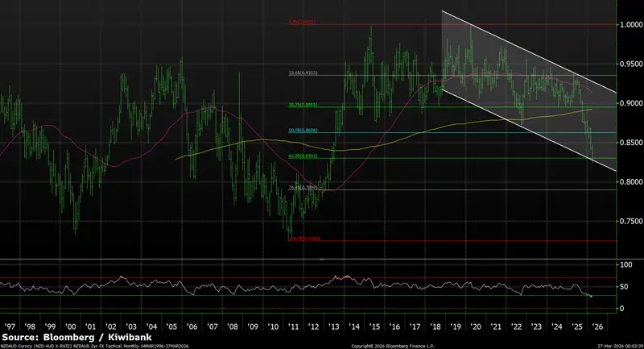Click the RSI 50 axis label
The width and height of the screenshot is (644, 349).
(x=625, y=286)
